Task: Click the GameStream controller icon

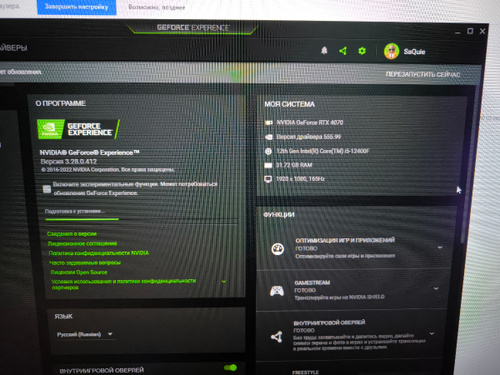Action: point(277,291)
